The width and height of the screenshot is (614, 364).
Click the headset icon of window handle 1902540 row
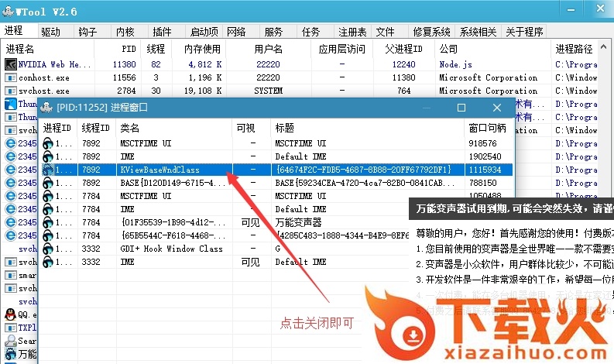48,156
